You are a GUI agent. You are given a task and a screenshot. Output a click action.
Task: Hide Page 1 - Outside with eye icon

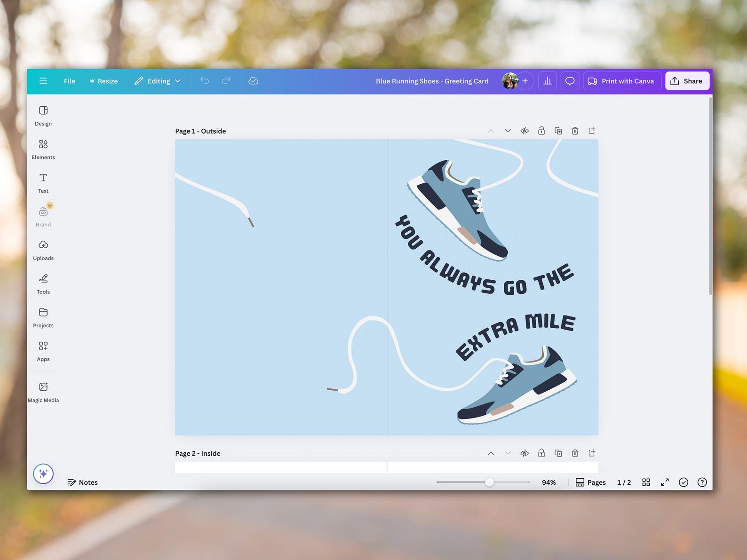pos(524,131)
